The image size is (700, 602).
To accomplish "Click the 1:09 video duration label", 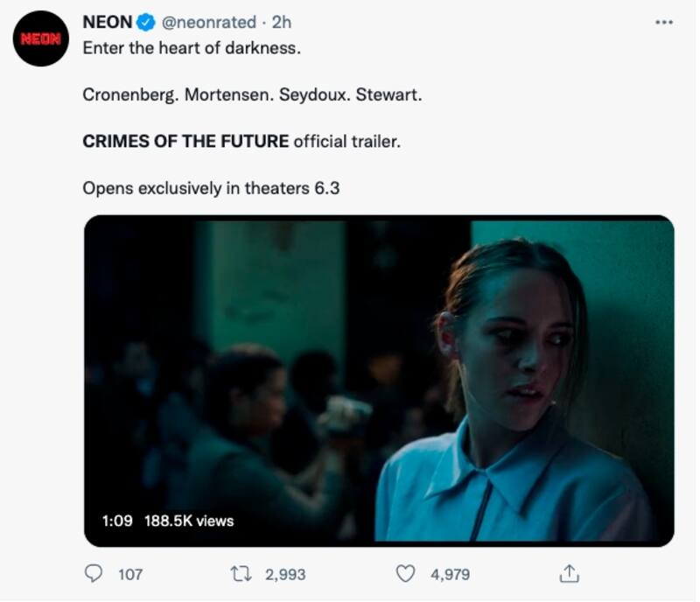I will click(x=117, y=521).
